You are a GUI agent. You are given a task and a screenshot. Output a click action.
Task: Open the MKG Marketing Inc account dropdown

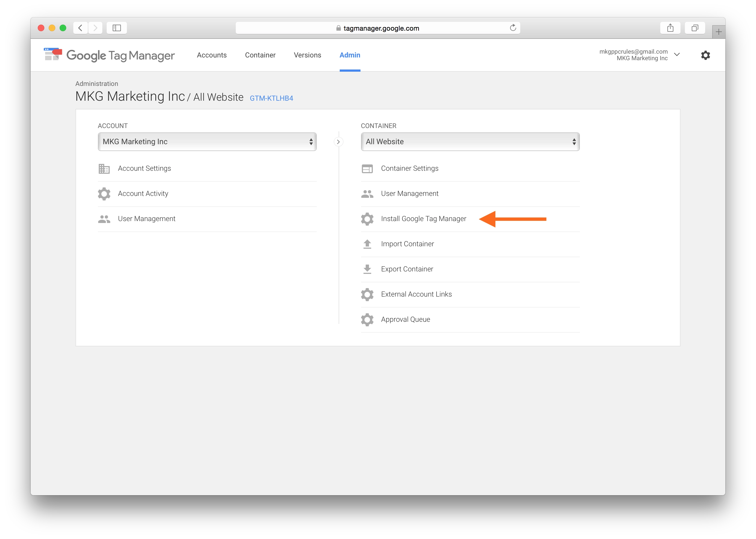(x=207, y=142)
